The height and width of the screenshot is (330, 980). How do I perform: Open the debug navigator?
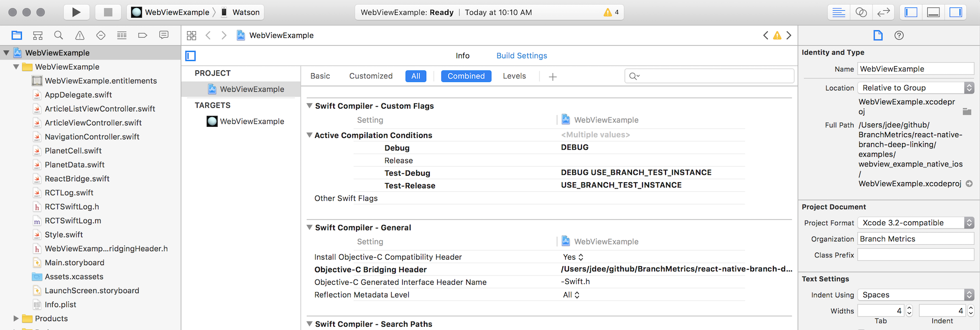click(x=122, y=35)
